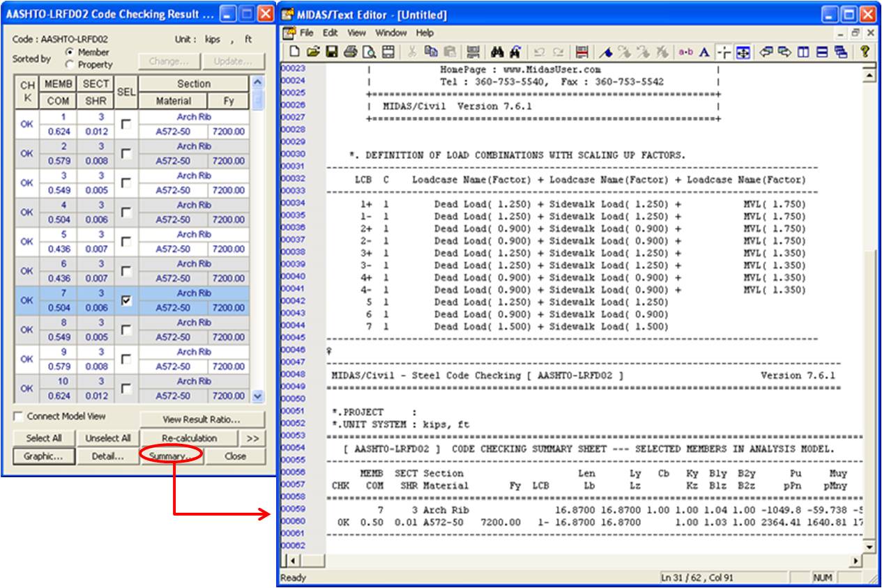Click the font 'A' toolbar icon
882x588 pixels.
[704, 52]
